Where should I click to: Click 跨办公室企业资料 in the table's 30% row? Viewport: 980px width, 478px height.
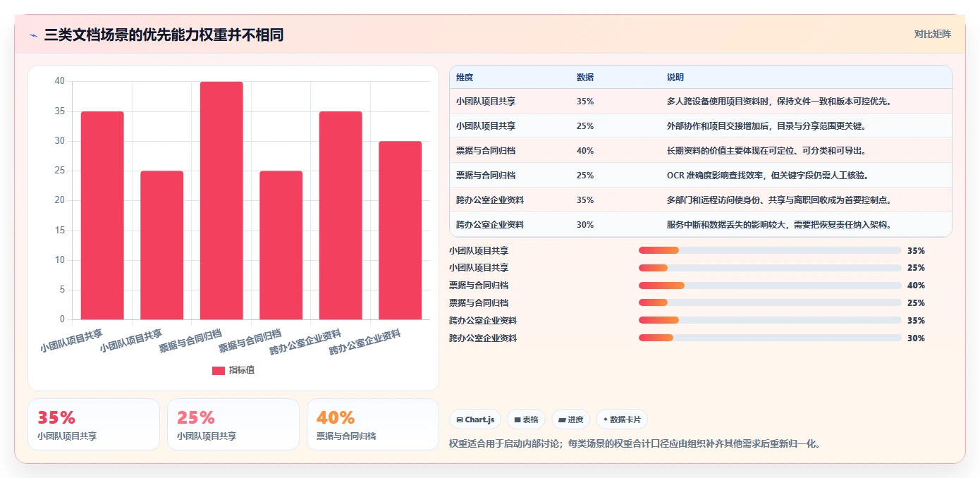point(490,225)
